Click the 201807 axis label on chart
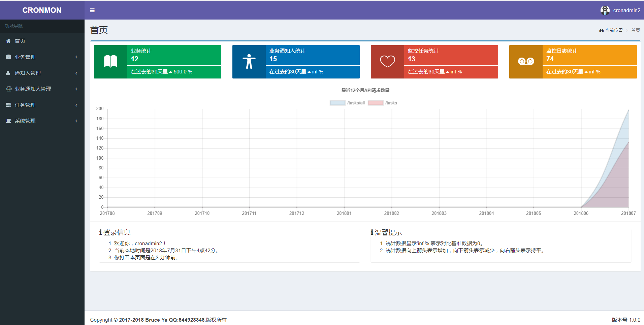Screen dimensions: 644x325 [x=629, y=213]
